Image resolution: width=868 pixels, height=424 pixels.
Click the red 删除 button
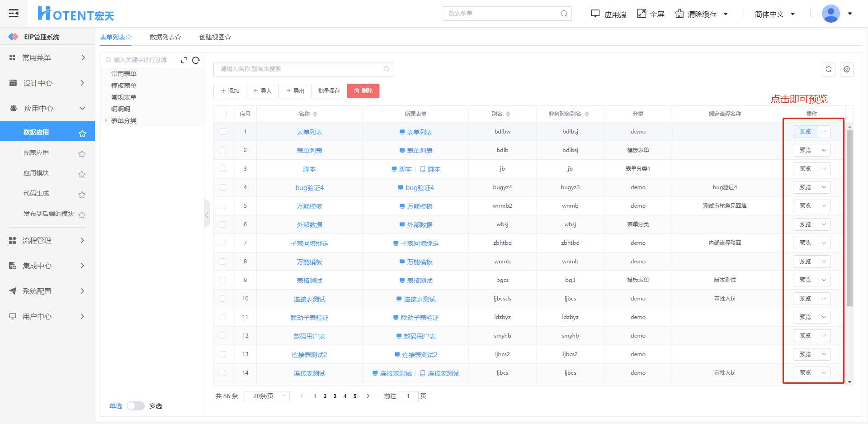click(363, 91)
